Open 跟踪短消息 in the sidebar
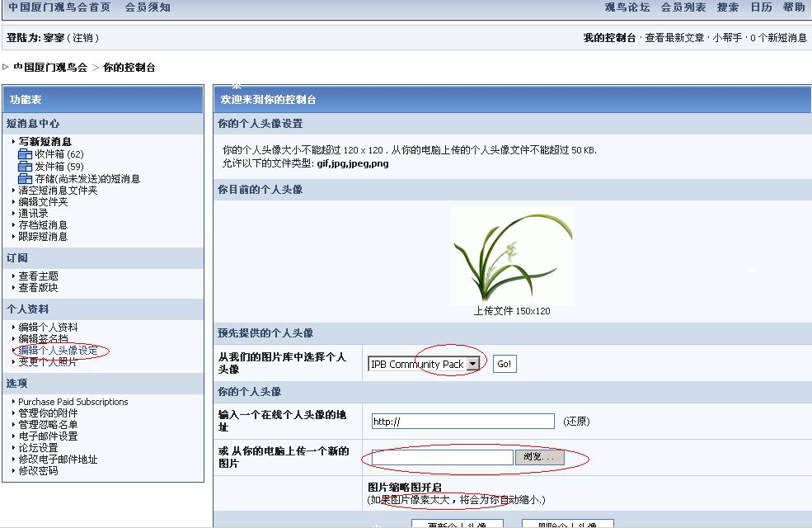This screenshot has width=812, height=528. point(43,236)
